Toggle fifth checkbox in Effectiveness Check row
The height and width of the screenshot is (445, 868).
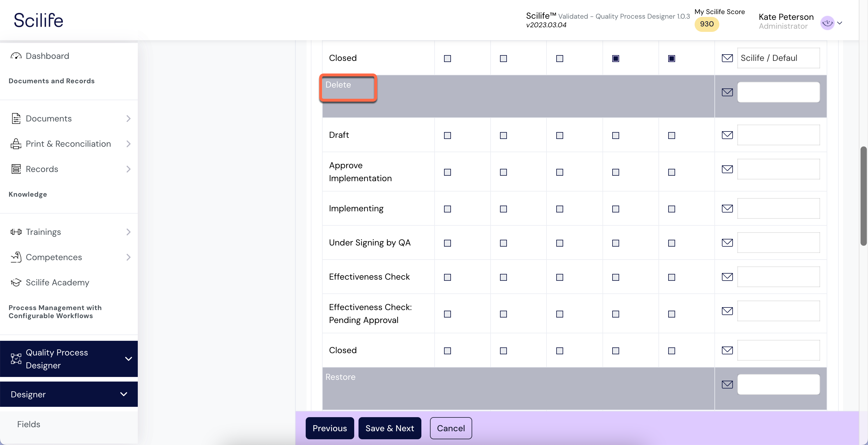[x=671, y=277]
